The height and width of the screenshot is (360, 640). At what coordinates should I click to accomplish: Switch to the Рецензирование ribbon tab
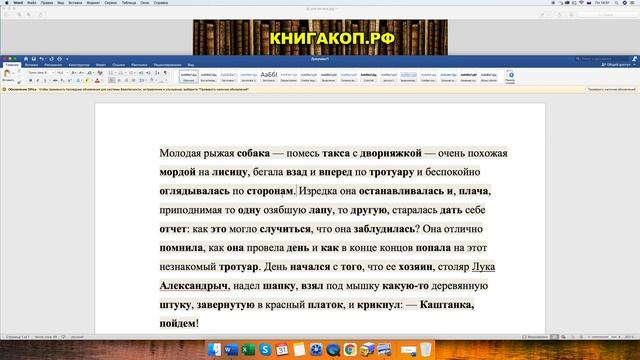(x=167, y=65)
